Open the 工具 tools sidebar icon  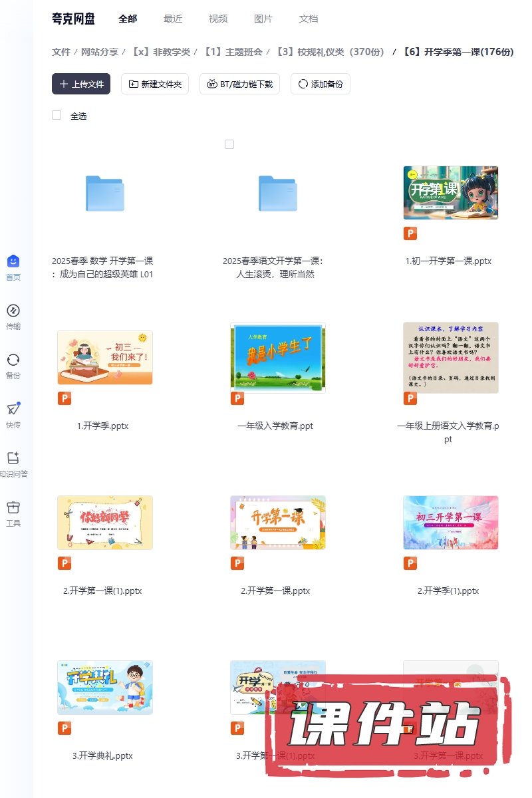13,507
